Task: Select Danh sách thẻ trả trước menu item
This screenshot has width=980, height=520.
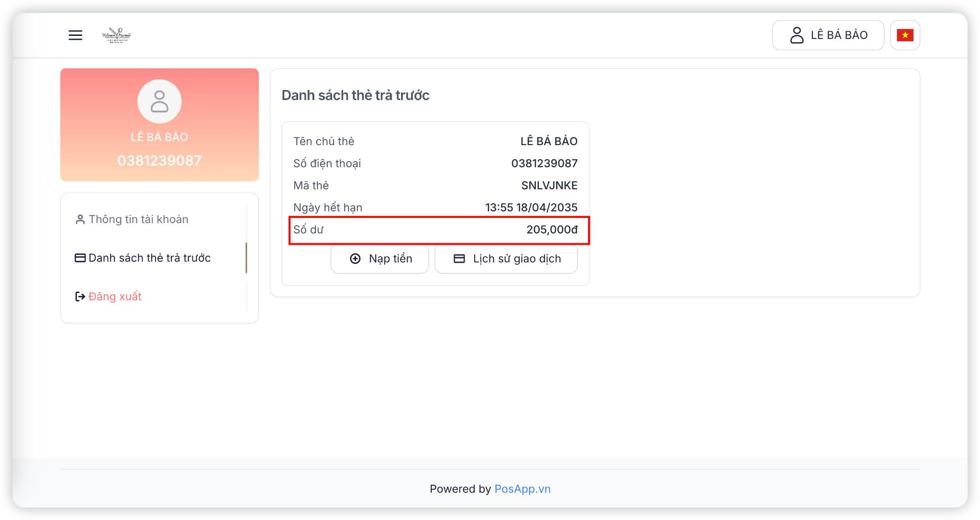Action: (x=149, y=258)
